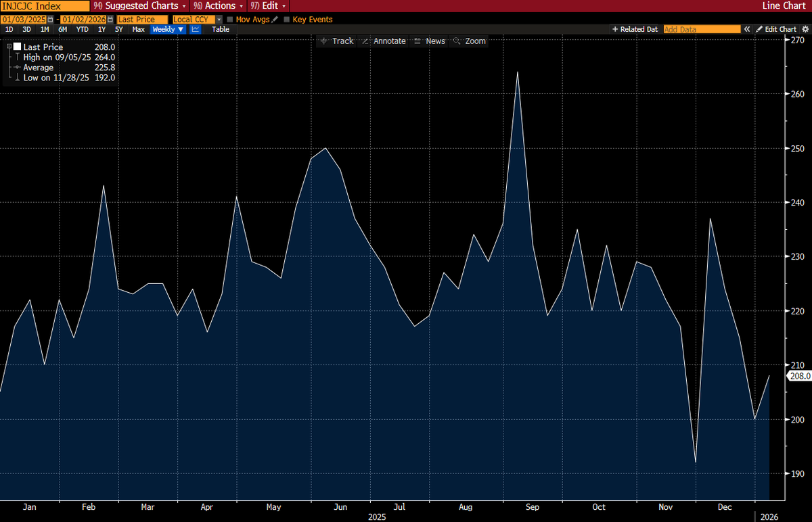This screenshot has height=522, width=812.
Task: Select the 1D range tab
Action: pyautogui.click(x=9, y=29)
